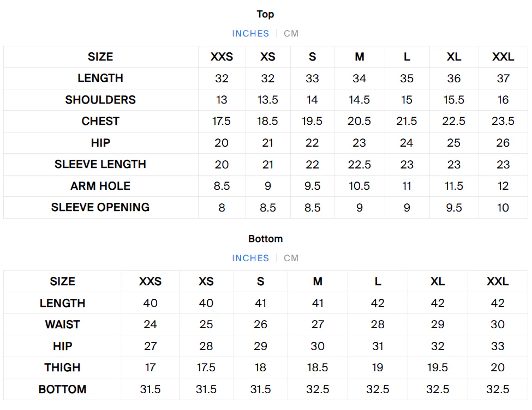Click the Top section heading
This screenshot has height=410, width=532.
pyautogui.click(x=266, y=14)
